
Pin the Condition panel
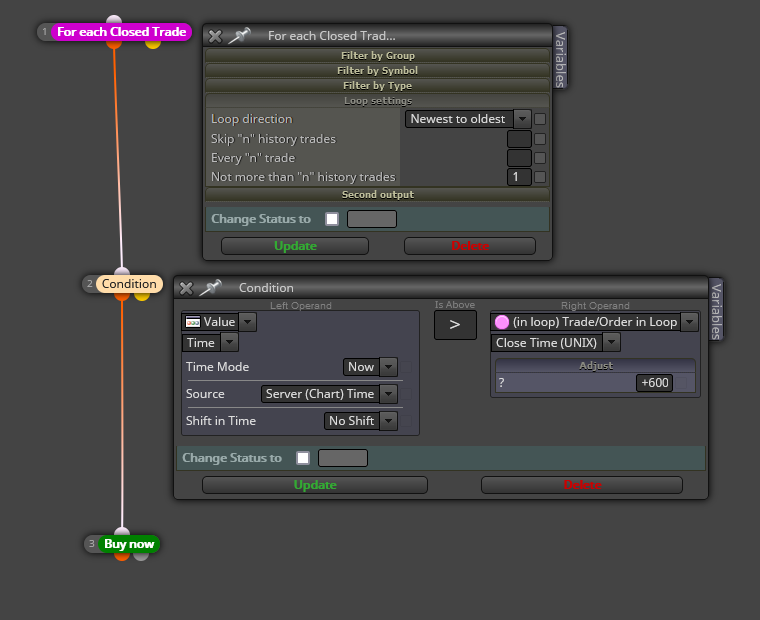(210, 287)
